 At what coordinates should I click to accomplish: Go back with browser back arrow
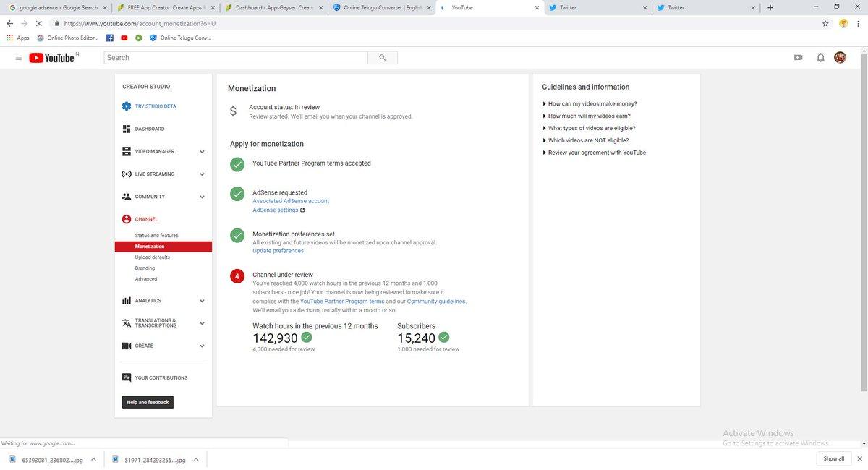pos(9,23)
